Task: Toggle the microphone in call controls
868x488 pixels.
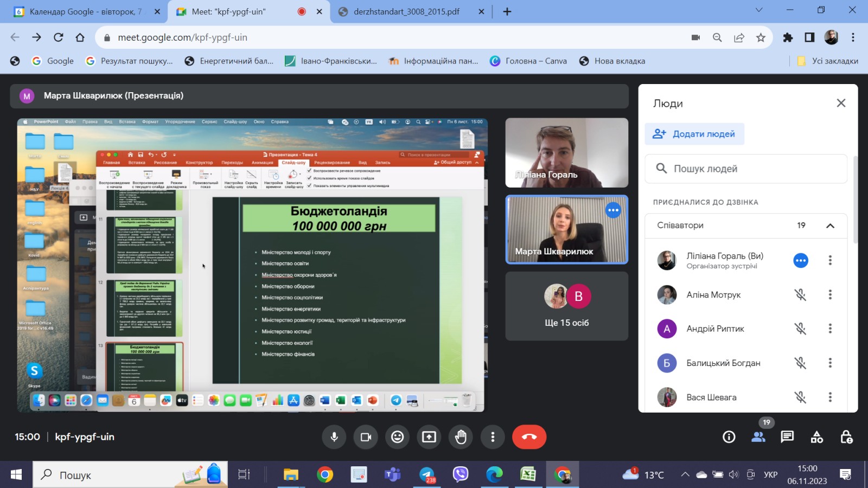Action: click(x=334, y=437)
